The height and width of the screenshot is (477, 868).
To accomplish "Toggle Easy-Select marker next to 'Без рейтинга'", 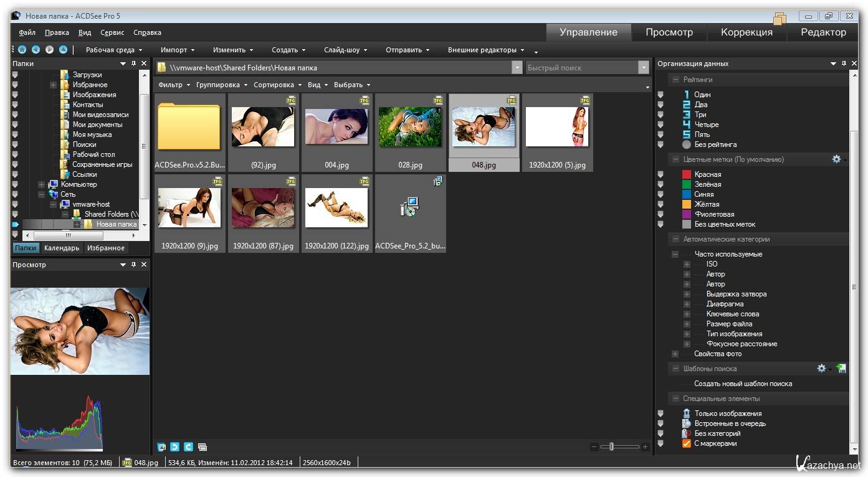I will tap(661, 144).
